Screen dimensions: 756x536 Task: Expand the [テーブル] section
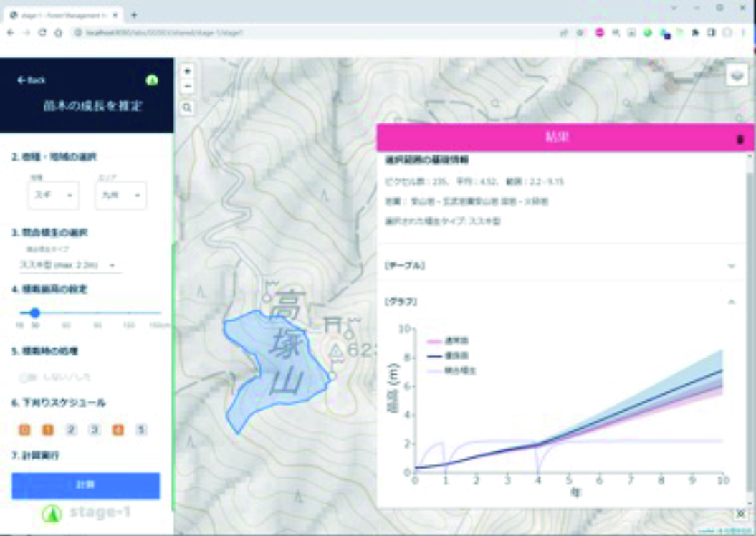pyautogui.click(x=562, y=266)
